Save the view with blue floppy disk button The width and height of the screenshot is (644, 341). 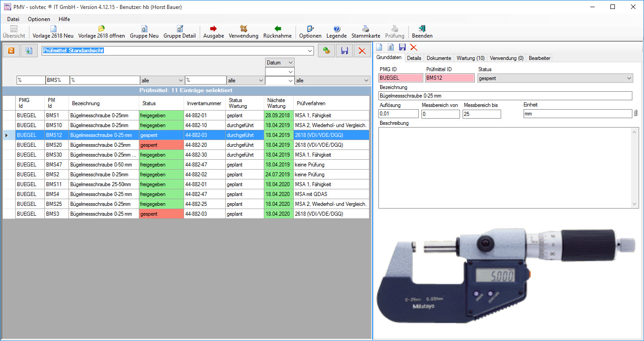(x=344, y=51)
